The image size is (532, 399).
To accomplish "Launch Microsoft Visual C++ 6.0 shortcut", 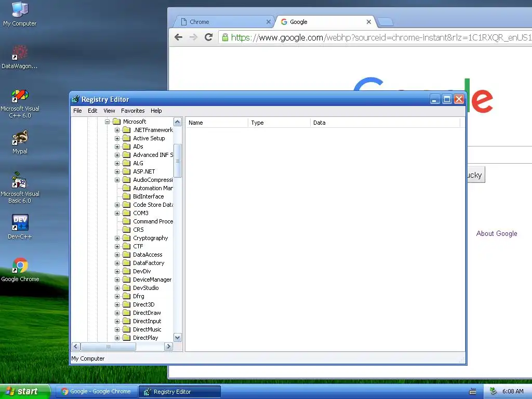I will pyautogui.click(x=20, y=103).
